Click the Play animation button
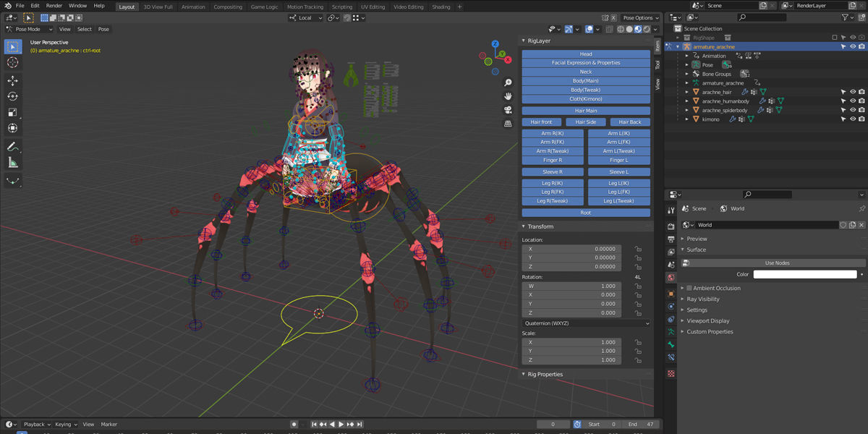Image resolution: width=868 pixels, height=434 pixels. tap(341, 425)
